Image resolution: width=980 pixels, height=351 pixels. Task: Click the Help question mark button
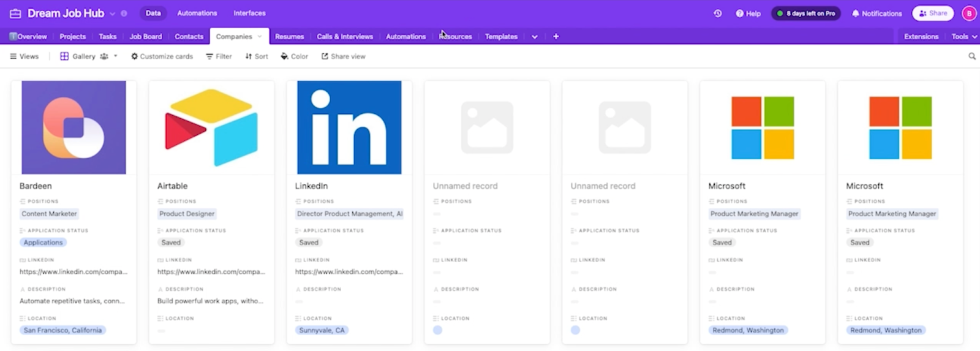pos(748,13)
